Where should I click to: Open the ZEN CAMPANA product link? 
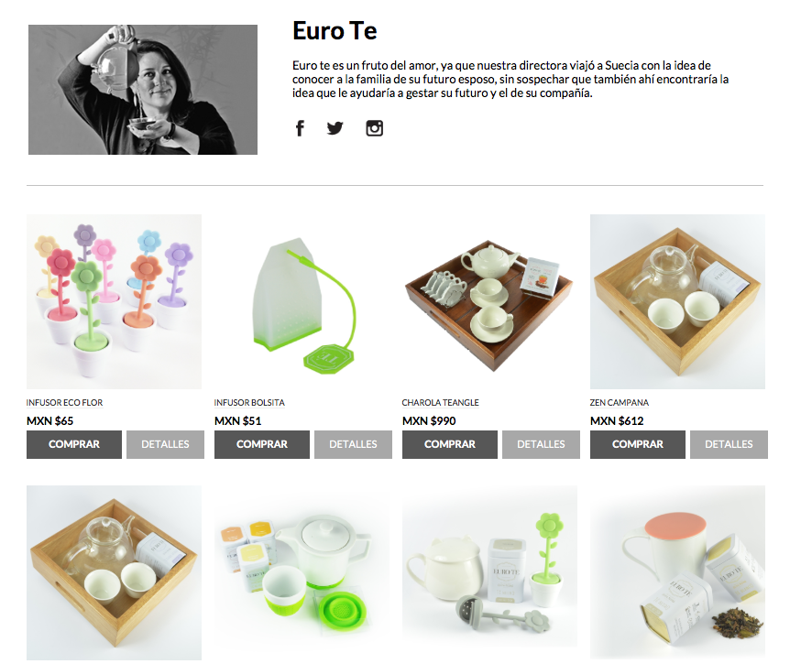(x=620, y=402)
